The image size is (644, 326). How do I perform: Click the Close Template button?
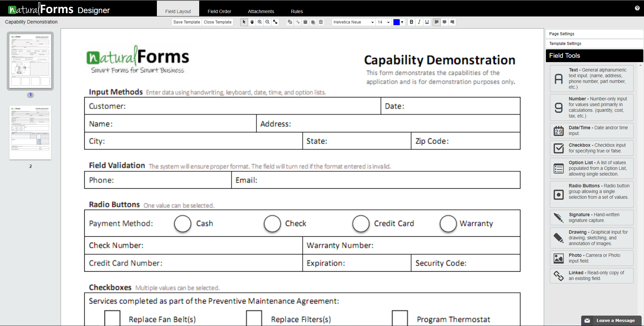(218, 22)
